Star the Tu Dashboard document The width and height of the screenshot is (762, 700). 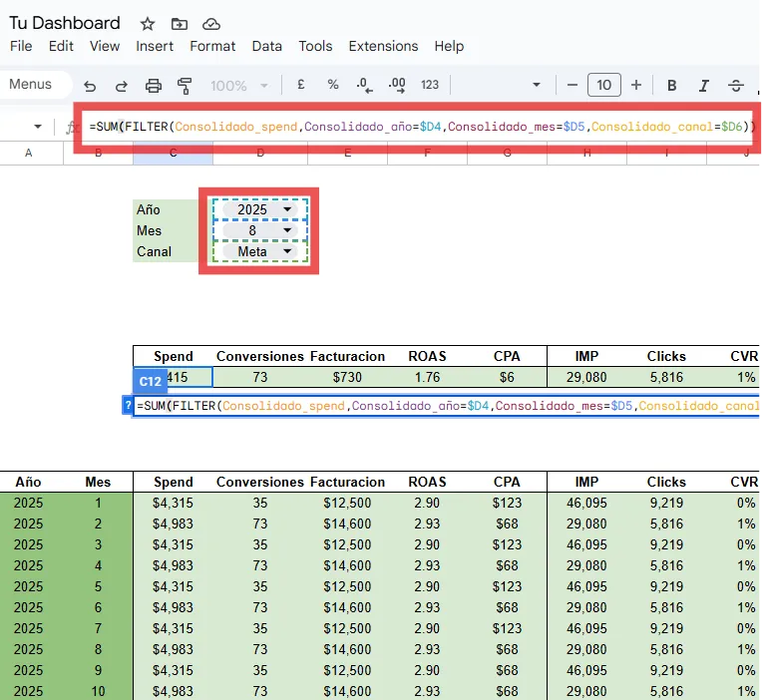pyautogui.click(x=148, y=24)
